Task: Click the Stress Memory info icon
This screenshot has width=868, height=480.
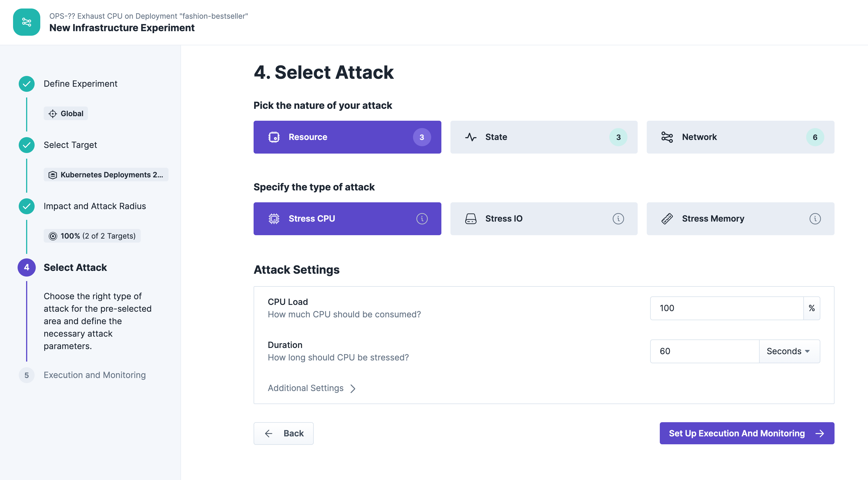Action: [815, 219]
